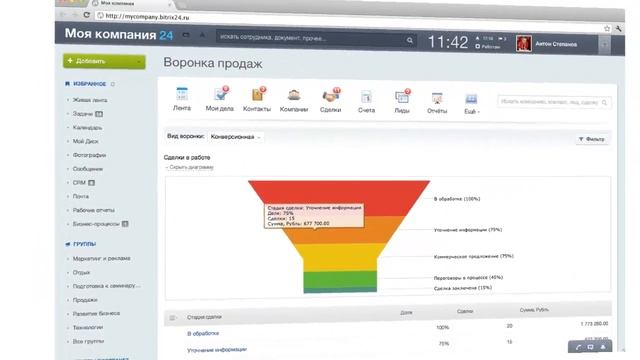
Task: Click the Добавить green button
Action: pyautogui.click(x=104, y=62)
